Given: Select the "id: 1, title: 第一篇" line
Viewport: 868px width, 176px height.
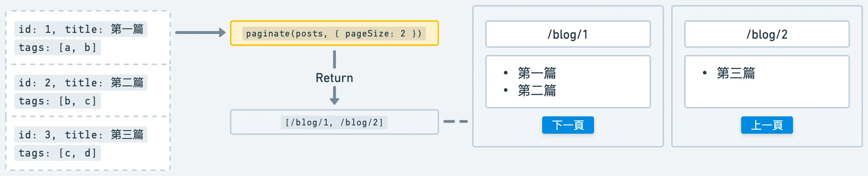Looking at the screenshot, I should click(x=81, y=29).
